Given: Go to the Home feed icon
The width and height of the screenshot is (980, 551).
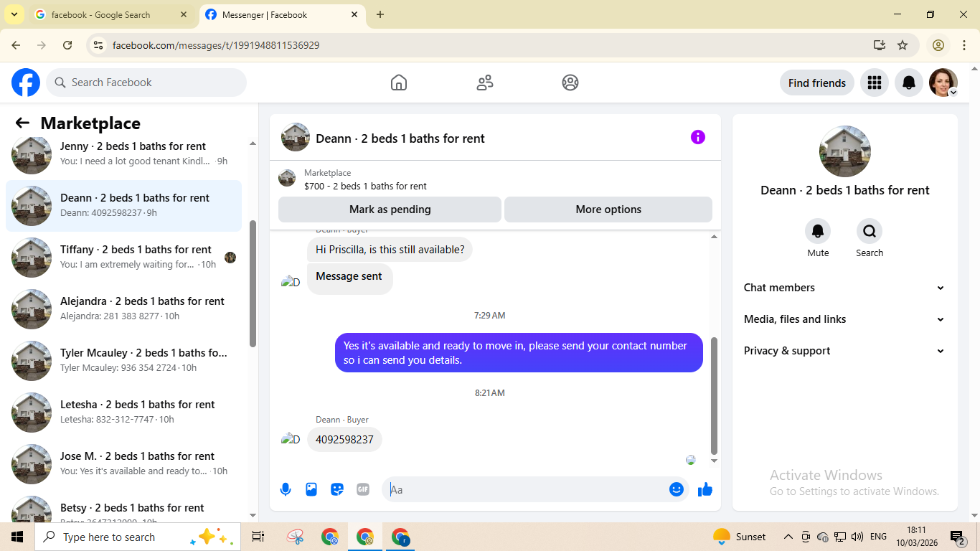Looking at the screenshot, I should coord(399,83).
